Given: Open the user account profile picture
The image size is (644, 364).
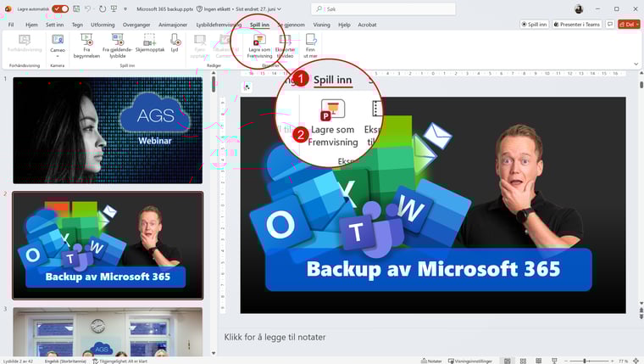Looking at the screenshot, I should (x=579, y=8).
